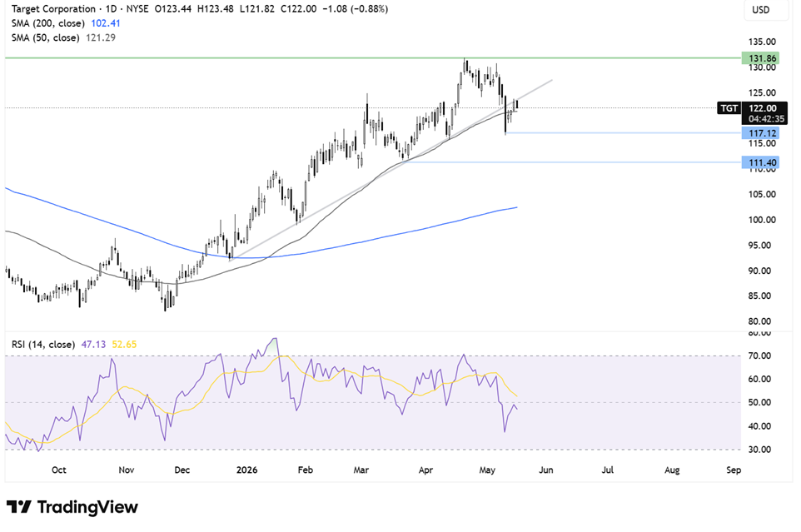The image size is (801, 532).
Task: Click the 111.40 blue price label
Action: pyautogui.click(x=761, y=163)
